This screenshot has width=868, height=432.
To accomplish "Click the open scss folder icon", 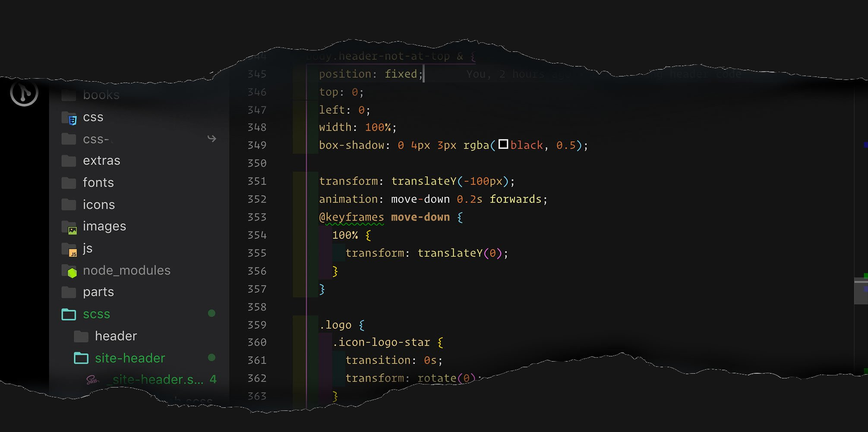I will point(69,314).
